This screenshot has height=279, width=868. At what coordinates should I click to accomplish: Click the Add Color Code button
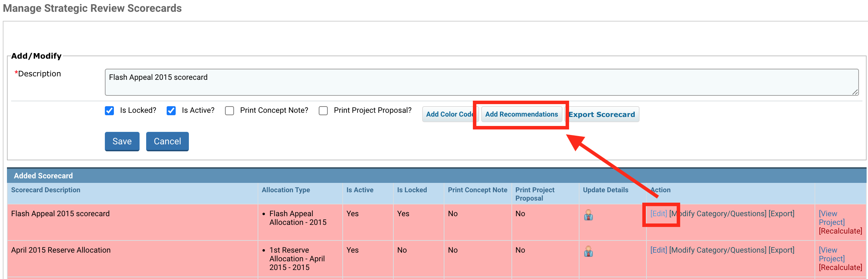(450, 114)
